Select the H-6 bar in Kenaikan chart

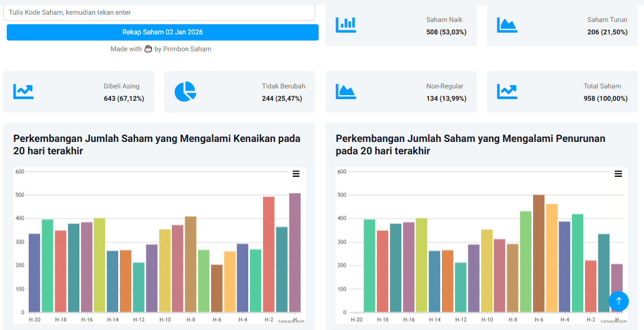coord(217,288)
